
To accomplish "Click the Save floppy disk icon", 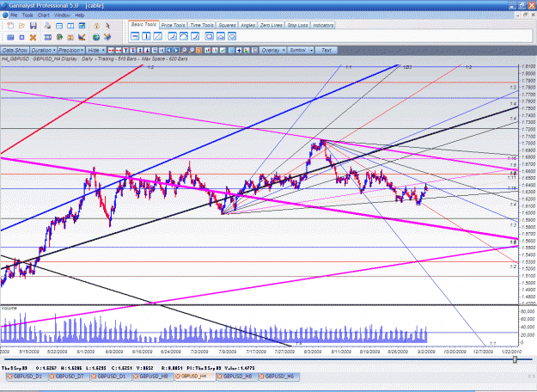I will (34, 26).
